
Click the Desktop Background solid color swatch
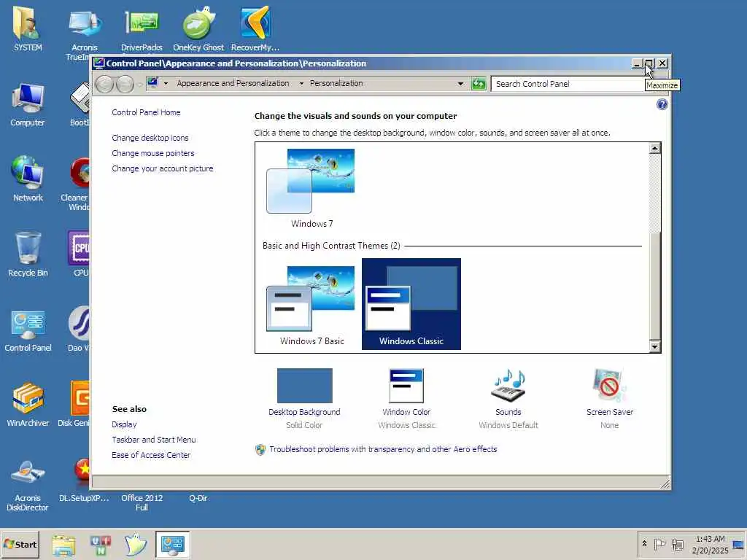click(x=304, y=386)
